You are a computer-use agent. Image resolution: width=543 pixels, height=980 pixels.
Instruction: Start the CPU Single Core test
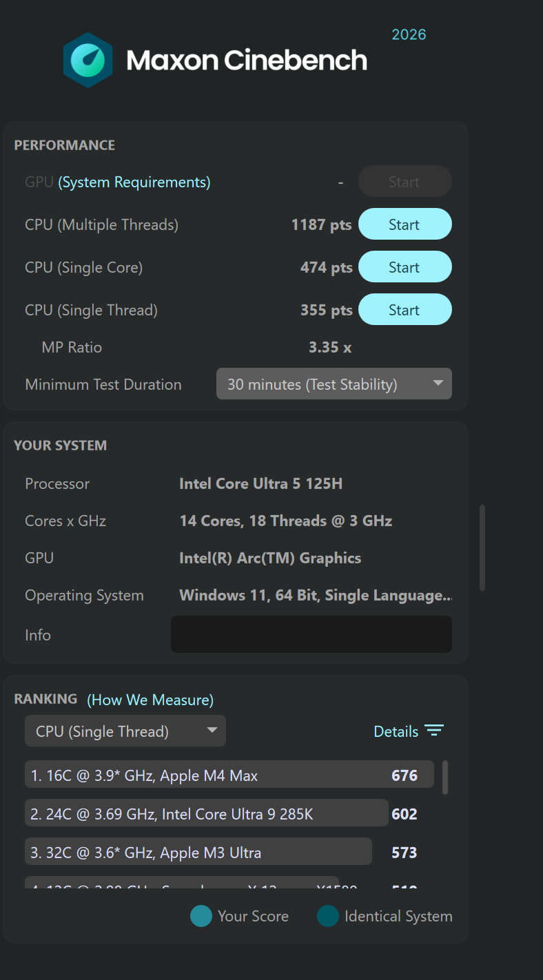coord(404,267)
